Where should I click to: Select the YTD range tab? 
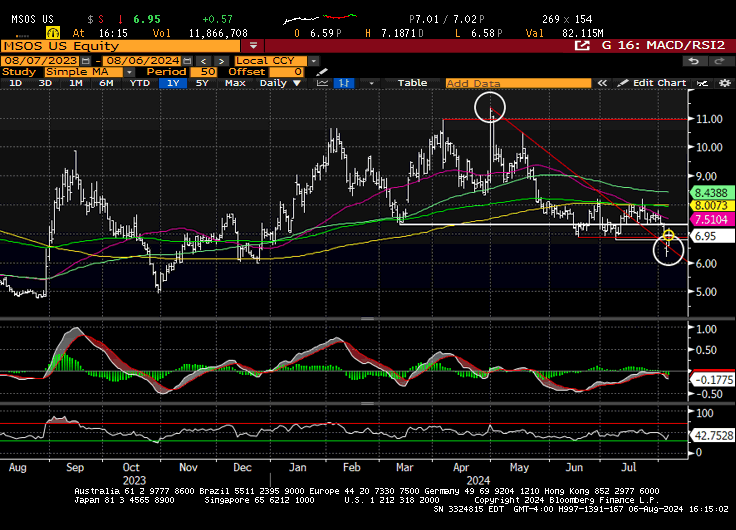139,83
